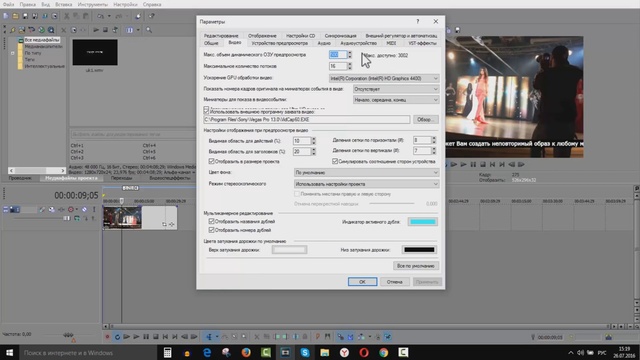Click the magnifier search icon in media toolbar
The height and width of the screenshot is (360, 640).
click(x=149, y=30)
